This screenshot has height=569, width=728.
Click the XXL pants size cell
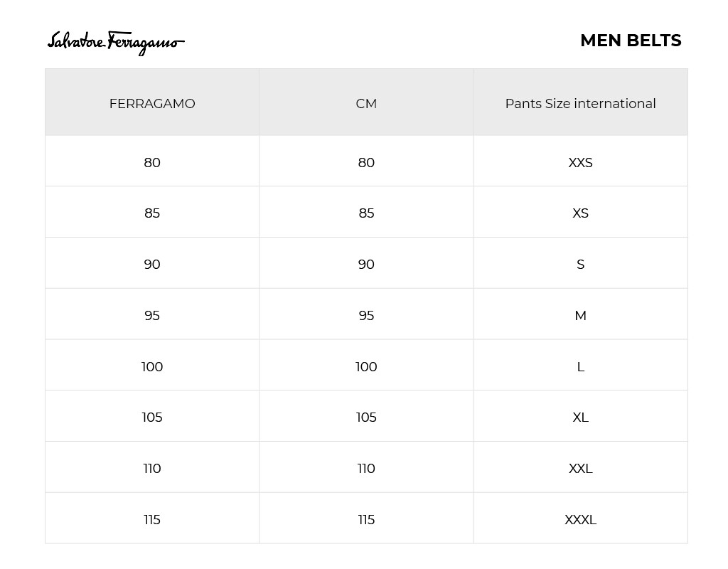pos(580,469)
